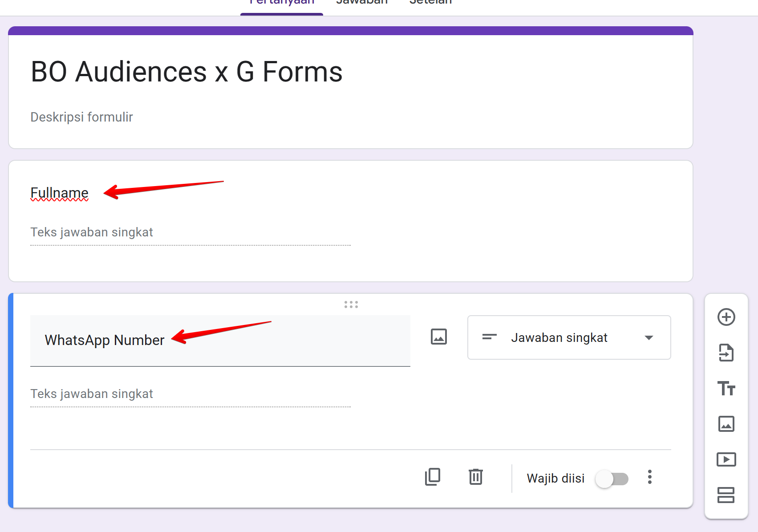The image size is (758, 532).
Task: Click the drag handle above WhatsApp Number
Action: pyautogui.click(x=351, y=305)
